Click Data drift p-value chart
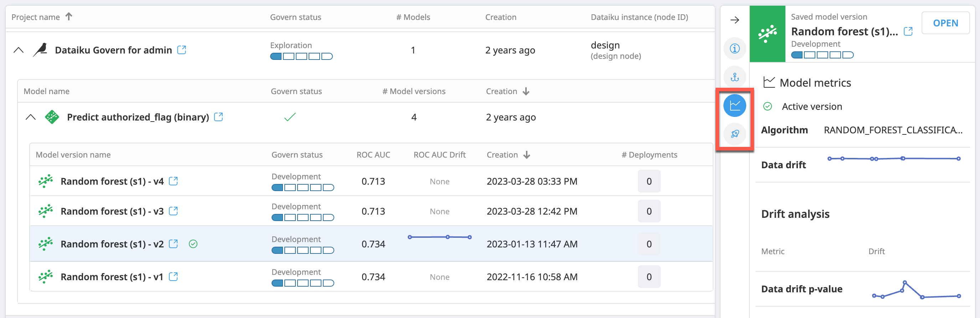The image size is (980, 318). (916, 290)
